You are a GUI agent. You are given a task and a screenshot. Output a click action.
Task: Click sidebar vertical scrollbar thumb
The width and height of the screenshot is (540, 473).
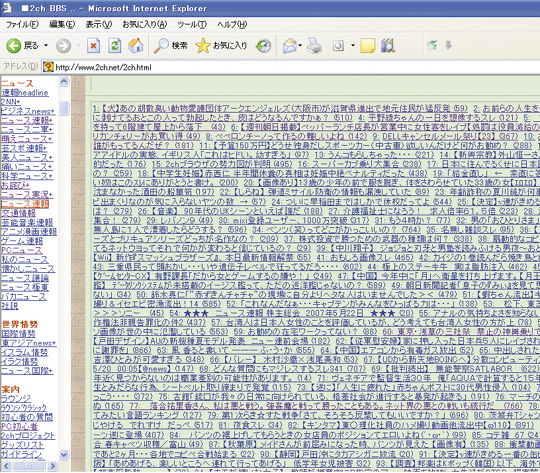click(64, 108)
